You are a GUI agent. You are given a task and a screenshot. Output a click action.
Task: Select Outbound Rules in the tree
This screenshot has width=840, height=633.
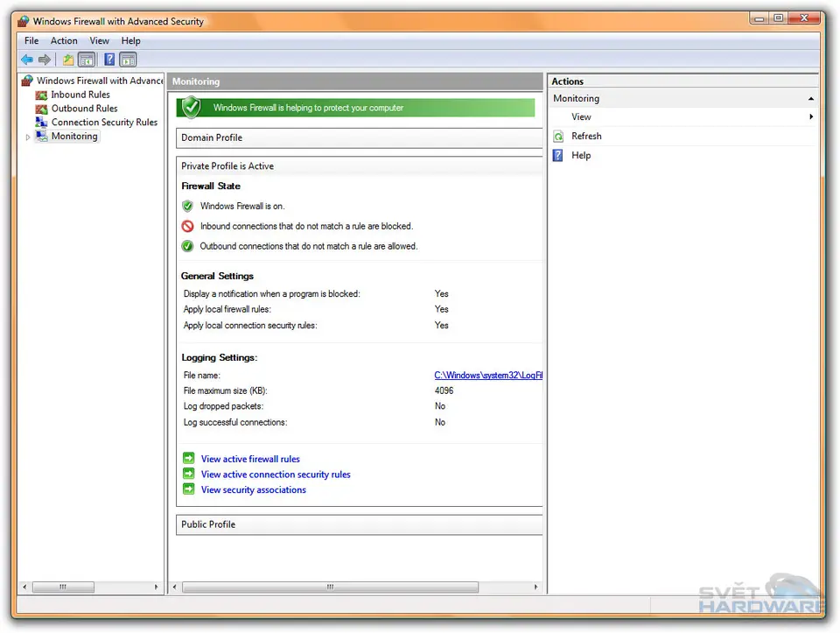click(84, 109)
